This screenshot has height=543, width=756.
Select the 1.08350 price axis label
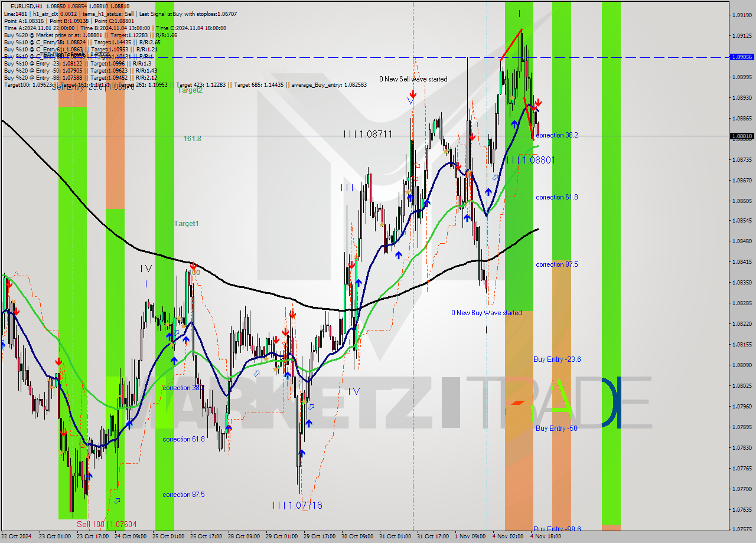[742, 283]
